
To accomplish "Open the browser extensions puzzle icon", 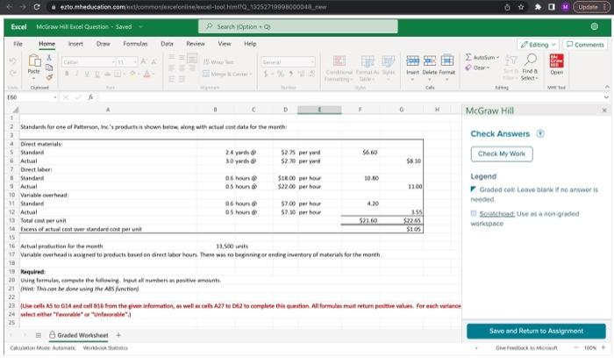I will [x=538, y=7].
